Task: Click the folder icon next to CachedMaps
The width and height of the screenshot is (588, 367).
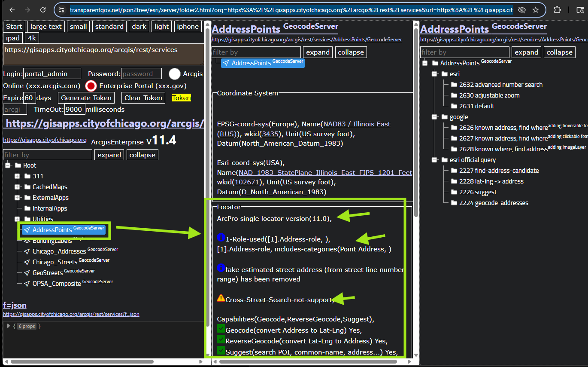Action: coord(28,187)
